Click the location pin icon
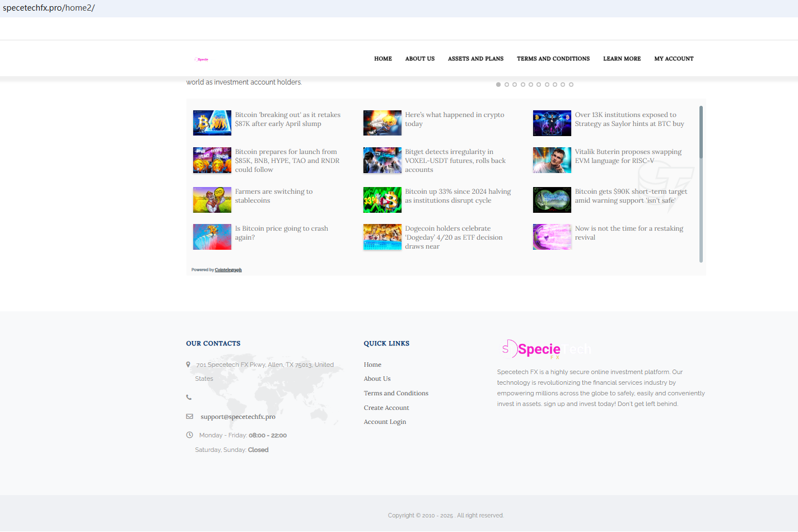Viewport: 798px width, 532px height. pos(188,365)
